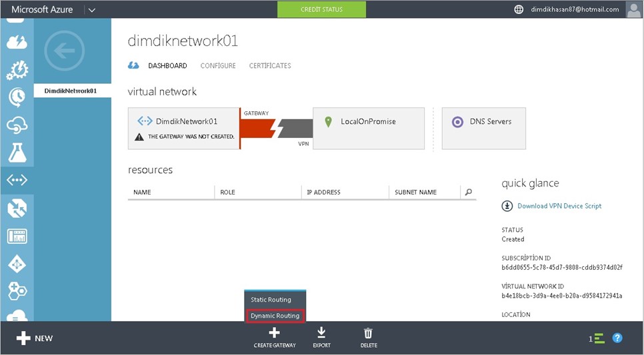The image size is (644, 355).
Task: Sort by the IP ADDRESS column header
Action: (323, 192)
